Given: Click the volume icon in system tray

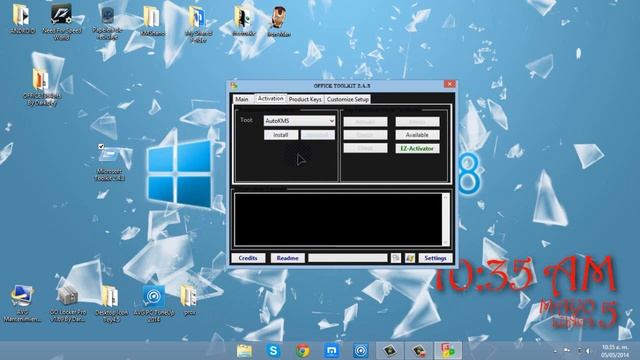Looking at the screenshot, I should click(588, 351).
